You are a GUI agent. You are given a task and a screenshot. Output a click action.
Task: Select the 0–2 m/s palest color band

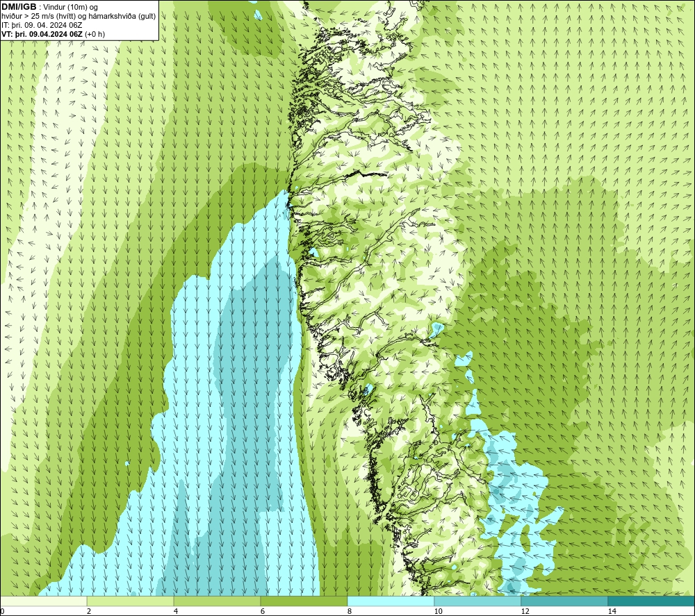[43, 601]
